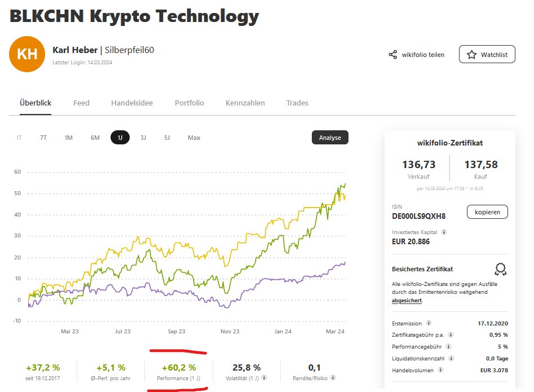Select the Max chart range
The height and width of the screenshot is (392, 534).
pos(194,138)
